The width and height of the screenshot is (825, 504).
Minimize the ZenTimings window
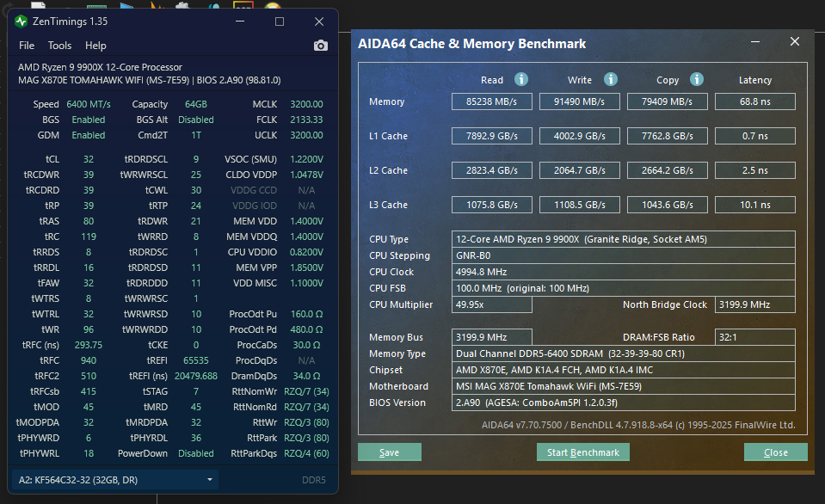240,22
